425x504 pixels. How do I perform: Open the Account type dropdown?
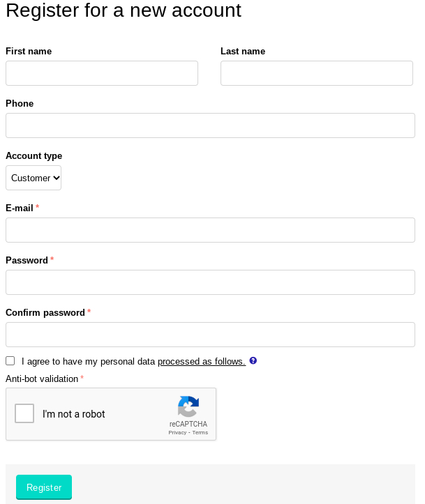click(x=33, y=178)
